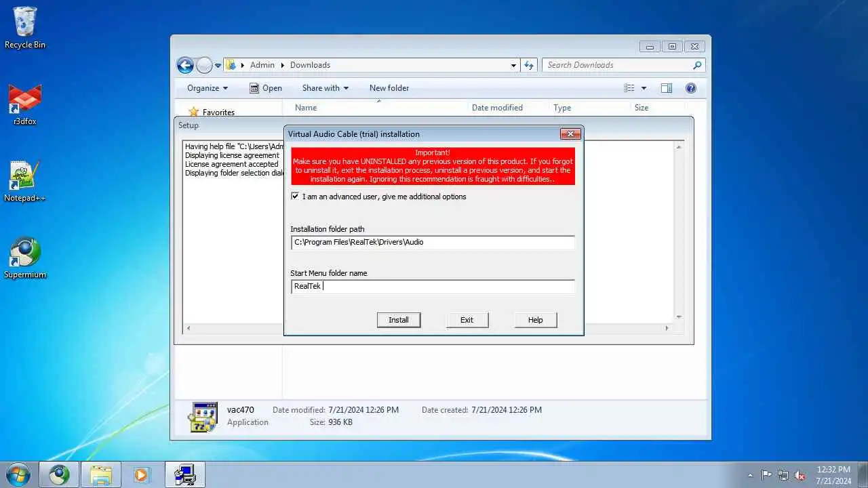The width and height of the screenshot is (868, 488).
Task: Click the red Important warning banner
Action: coord(433,166)
